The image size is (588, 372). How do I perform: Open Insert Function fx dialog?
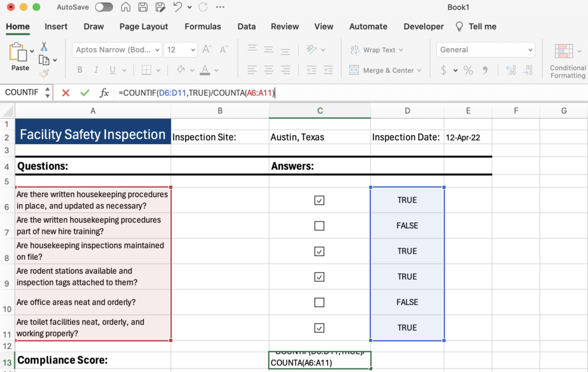coord(104,92)
